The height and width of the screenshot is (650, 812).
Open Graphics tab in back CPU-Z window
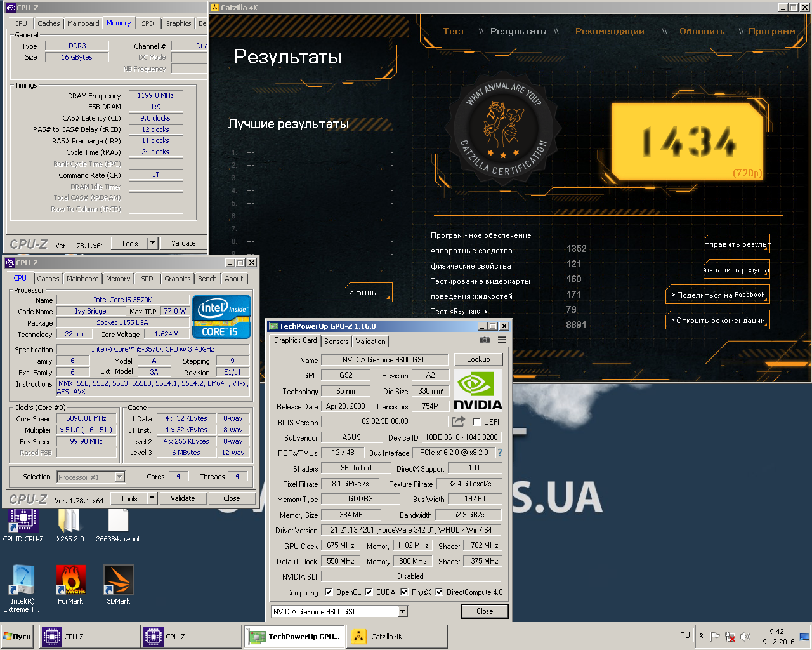[178, 23]
